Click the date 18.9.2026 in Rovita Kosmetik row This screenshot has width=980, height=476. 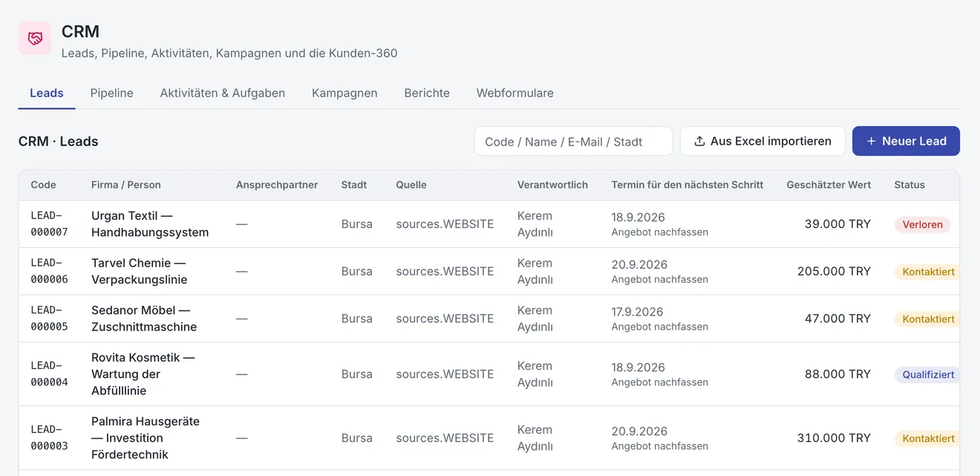click(x=638, y=367)
